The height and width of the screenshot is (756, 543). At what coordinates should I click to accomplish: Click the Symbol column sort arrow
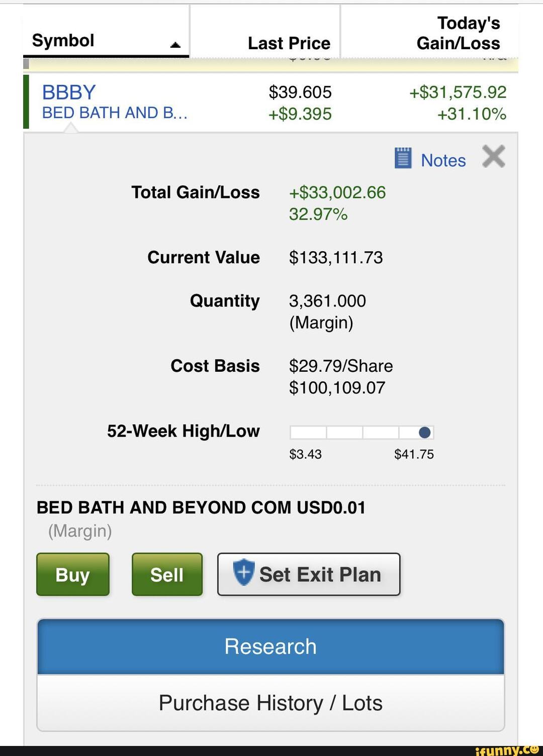pyautogui.click(x=175, y=45)
